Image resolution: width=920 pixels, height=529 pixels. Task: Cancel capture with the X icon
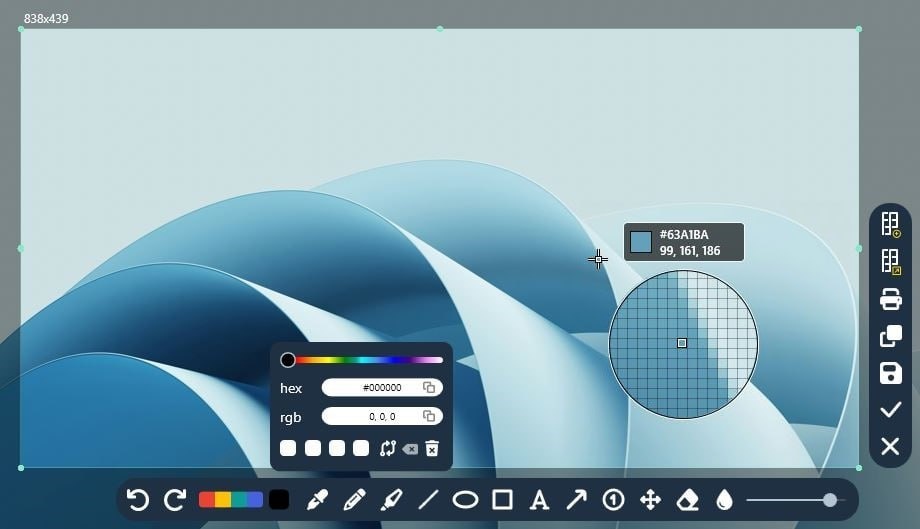point(891,447)
